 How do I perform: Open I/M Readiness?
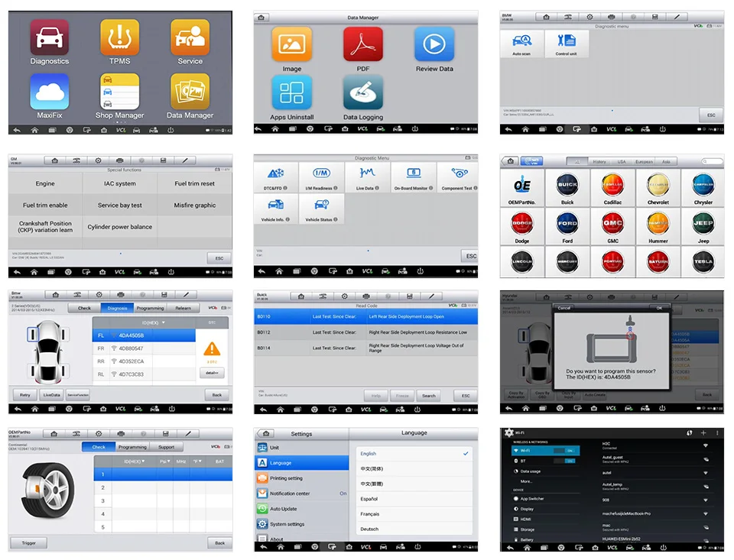pyautogui.click(x=321, y=178)
